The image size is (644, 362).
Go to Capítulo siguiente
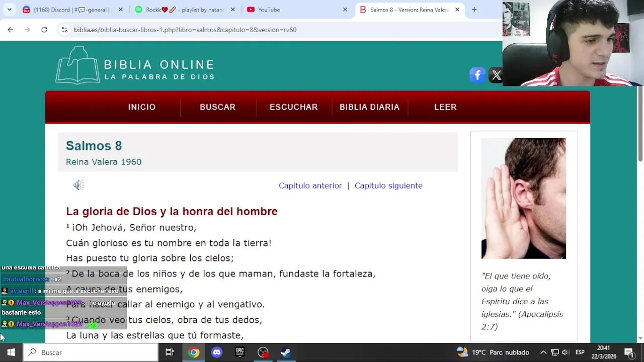pos(388,186)
